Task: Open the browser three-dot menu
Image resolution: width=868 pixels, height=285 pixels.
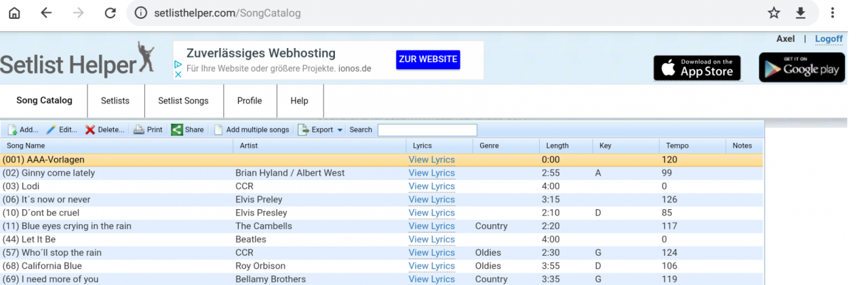Action: point(832,13)
